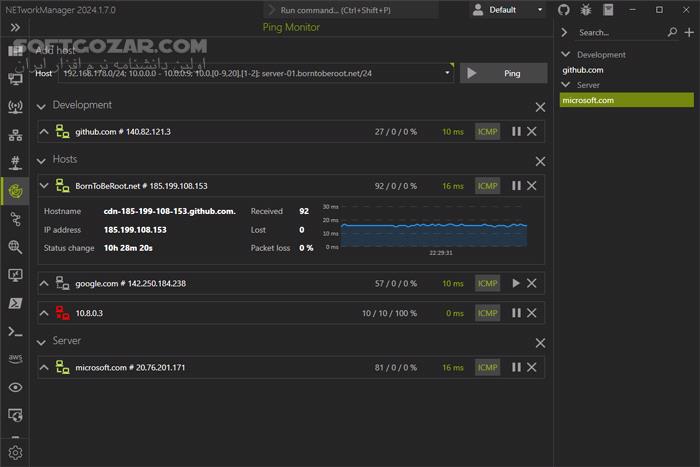Viewport: 700px width, 467px height.
Task: Collapse the BornToBeRoot.net host details
Action: (45, 185)
